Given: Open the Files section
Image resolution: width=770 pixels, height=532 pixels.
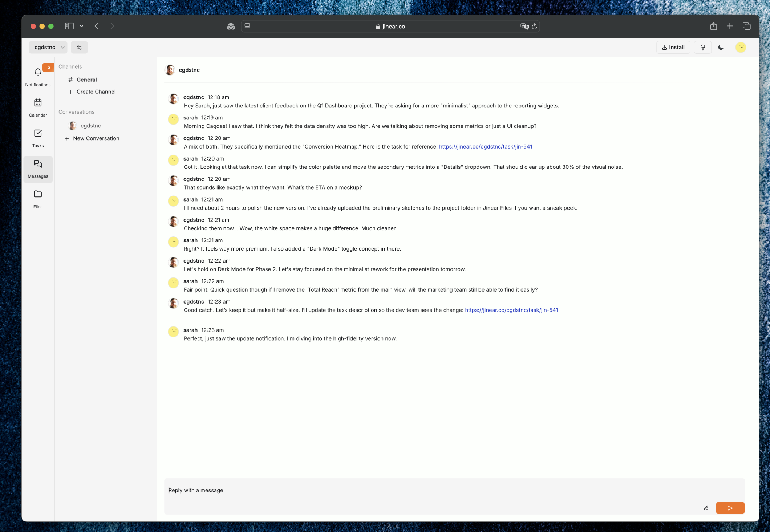Looking at the screenshot, I should click(38, 198).
